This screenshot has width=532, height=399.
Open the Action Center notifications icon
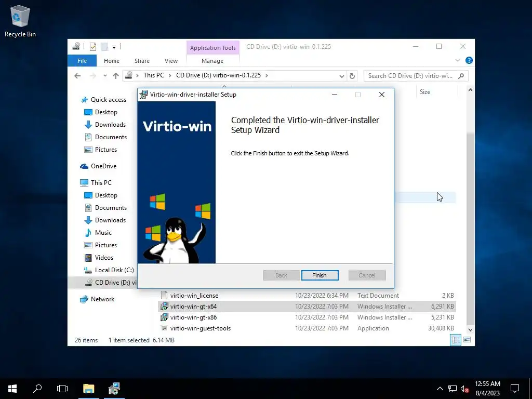515,389
